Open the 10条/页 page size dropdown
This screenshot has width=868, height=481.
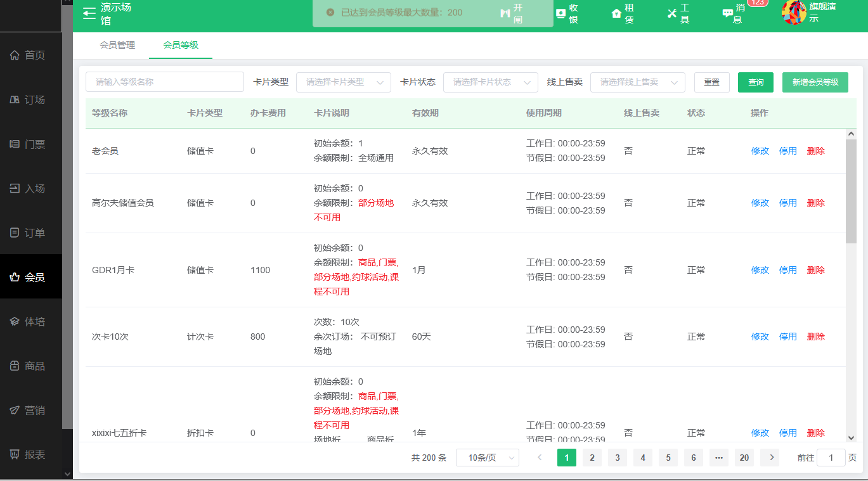click(488, 458)
